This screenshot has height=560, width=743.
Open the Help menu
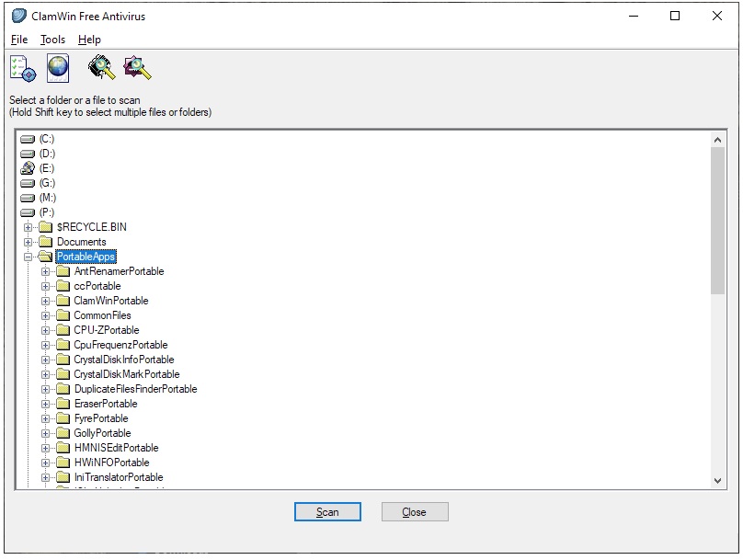89,40
